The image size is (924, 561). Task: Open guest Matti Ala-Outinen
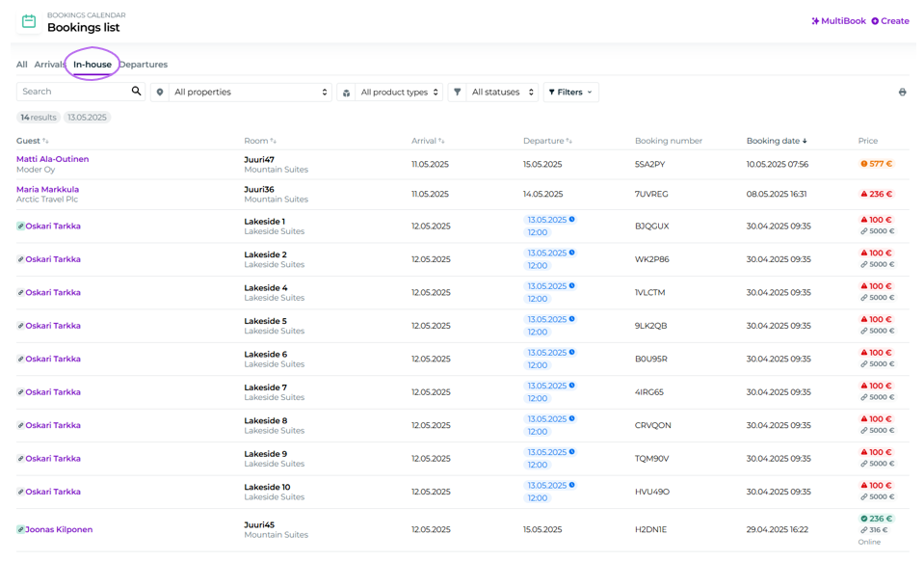point(52,159)
